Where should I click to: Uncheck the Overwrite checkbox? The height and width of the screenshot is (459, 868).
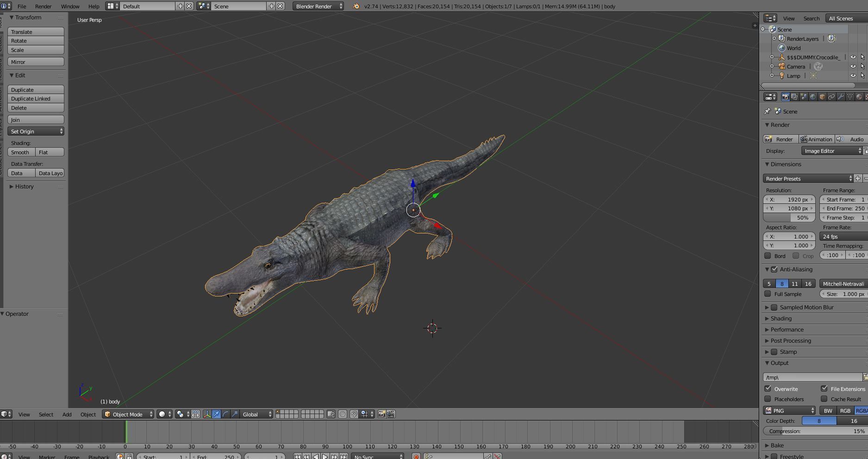pos(768,389)
